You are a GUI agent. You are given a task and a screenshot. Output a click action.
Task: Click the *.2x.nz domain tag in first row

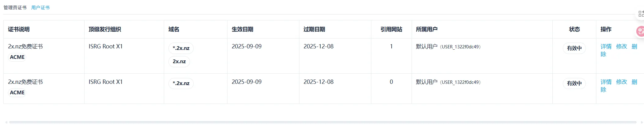point(181,48)
